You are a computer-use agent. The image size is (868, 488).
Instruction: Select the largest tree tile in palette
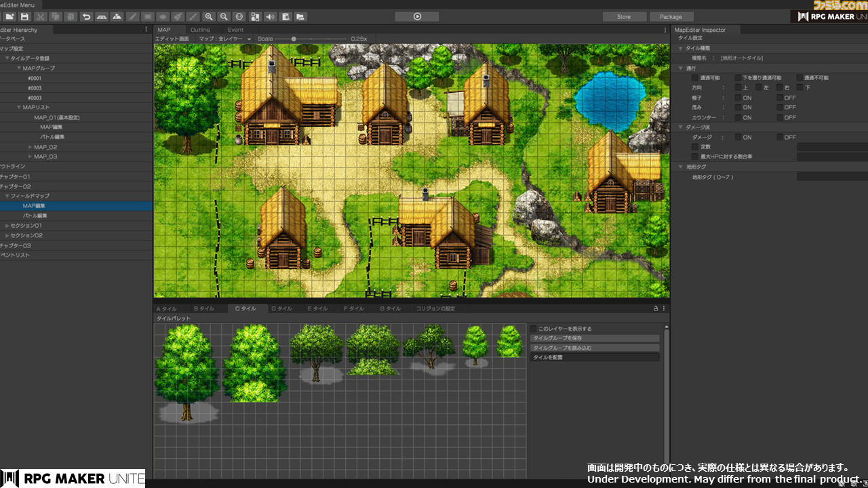186,373
